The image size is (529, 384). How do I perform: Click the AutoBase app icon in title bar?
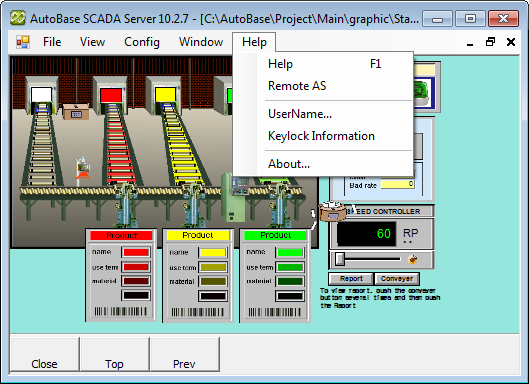(18, 18)
